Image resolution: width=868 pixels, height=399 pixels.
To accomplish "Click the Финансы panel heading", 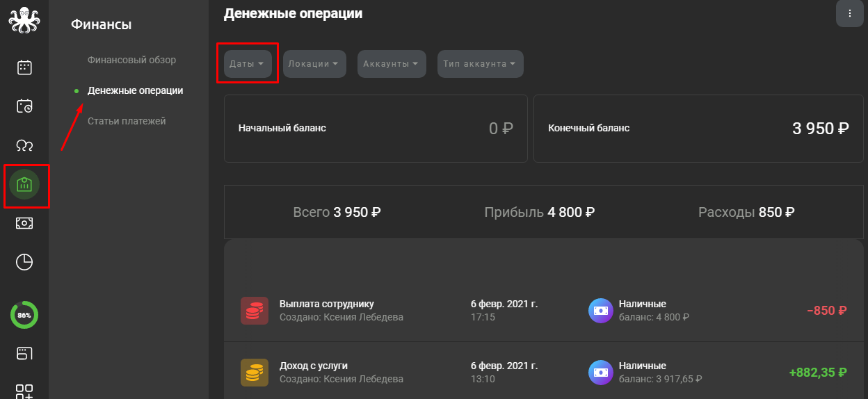I will [x=101, y=25].
